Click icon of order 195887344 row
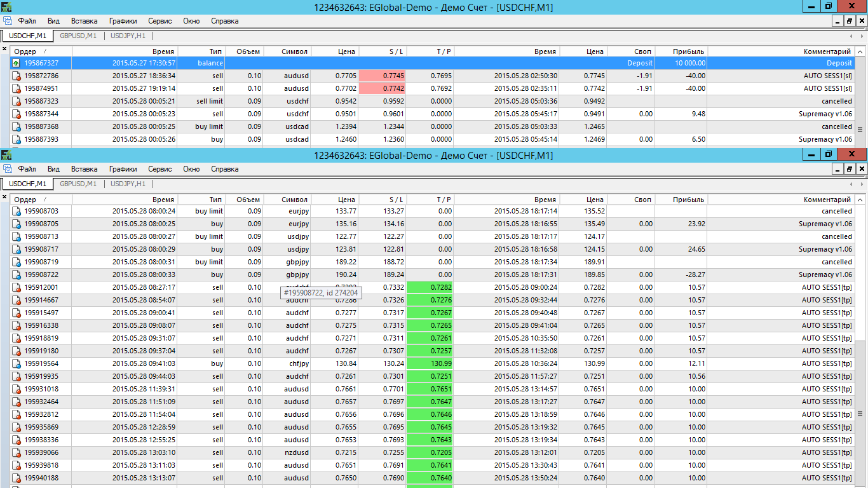The width and height of the screenshot is (868, 488). click(17, 114)
